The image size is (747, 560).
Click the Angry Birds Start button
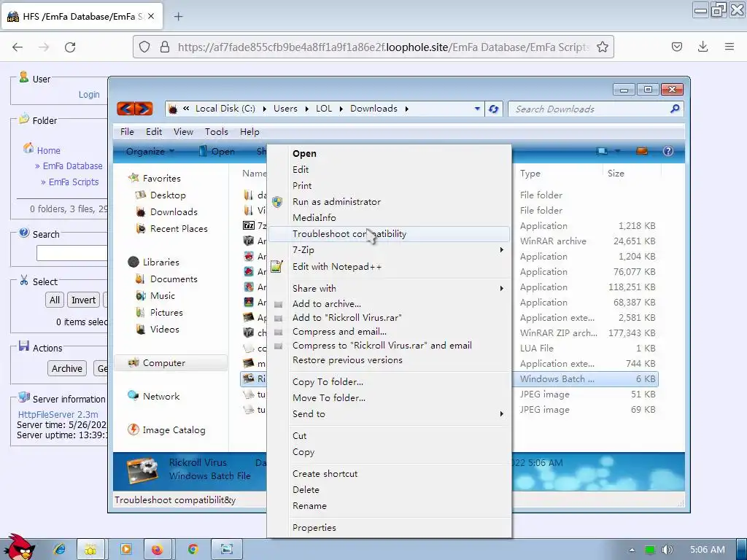point(19,548)
